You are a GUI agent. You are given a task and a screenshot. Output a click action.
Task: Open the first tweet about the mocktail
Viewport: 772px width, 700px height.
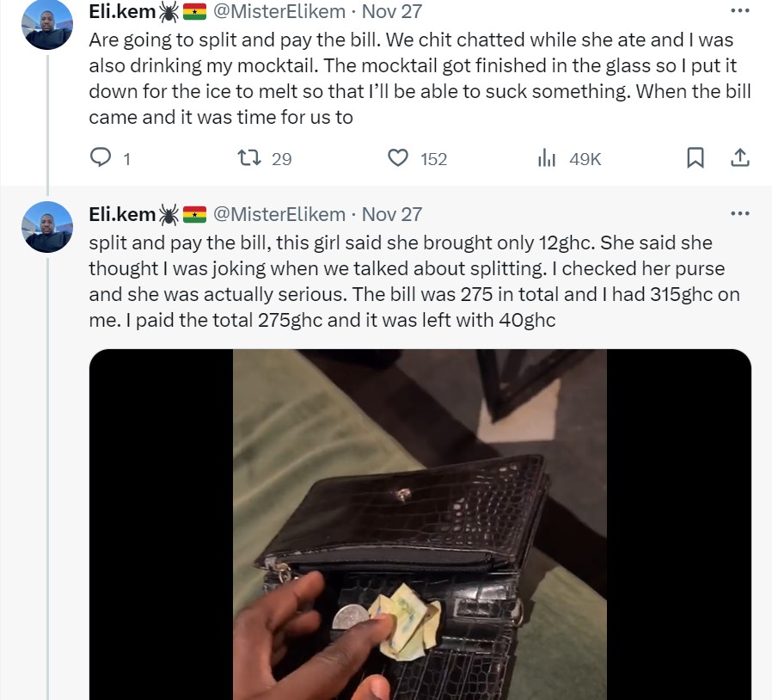420,78
